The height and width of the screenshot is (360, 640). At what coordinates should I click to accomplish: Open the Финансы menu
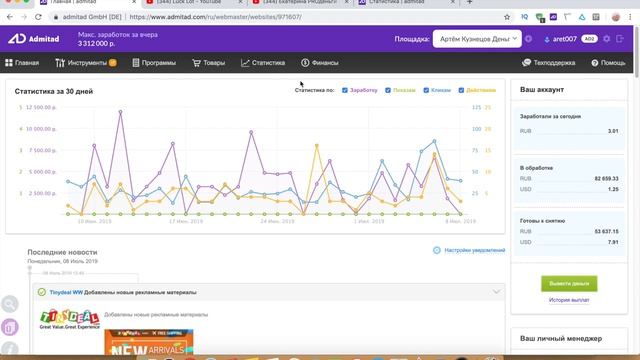pos(320,63)
